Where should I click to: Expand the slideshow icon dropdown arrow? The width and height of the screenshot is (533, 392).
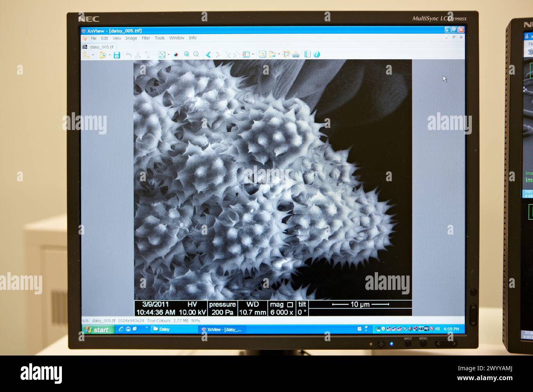[253, 54]
